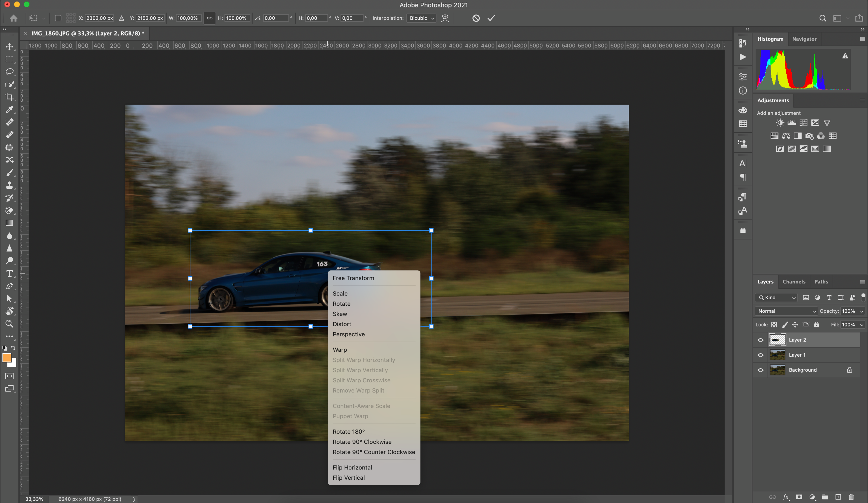Select the Move tool in toolbar

tap(9, 46)
